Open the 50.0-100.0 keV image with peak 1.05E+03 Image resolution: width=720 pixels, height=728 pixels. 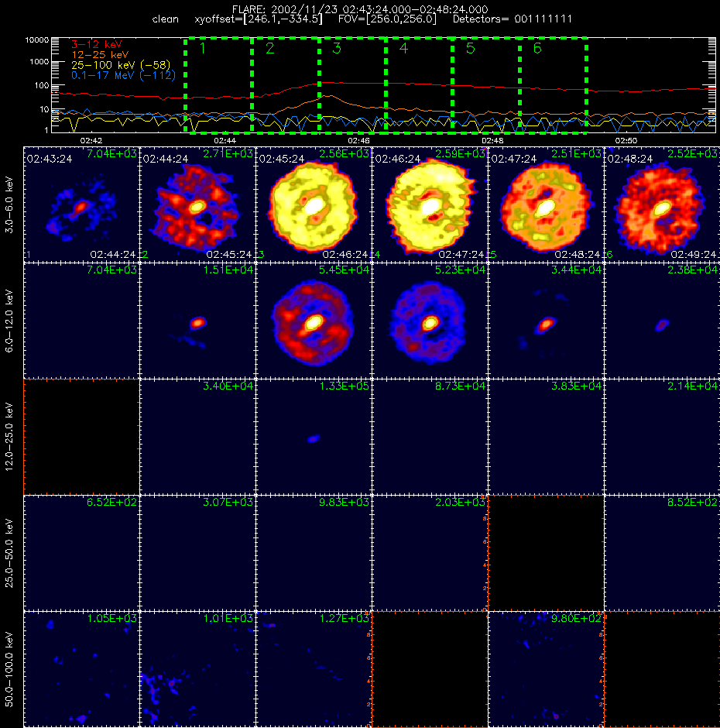pos(81,669)
